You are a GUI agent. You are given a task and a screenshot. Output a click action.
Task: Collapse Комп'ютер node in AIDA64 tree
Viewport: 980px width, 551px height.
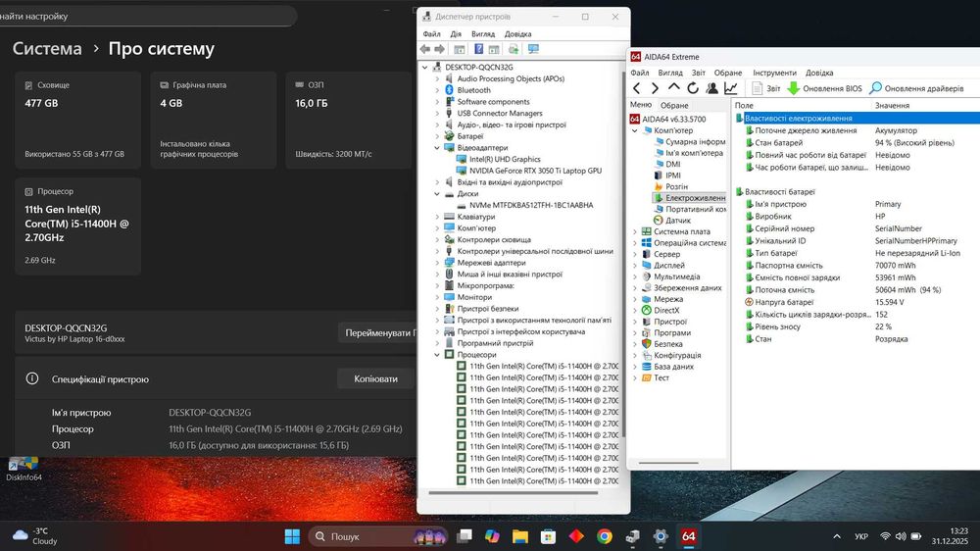(634, 130)
